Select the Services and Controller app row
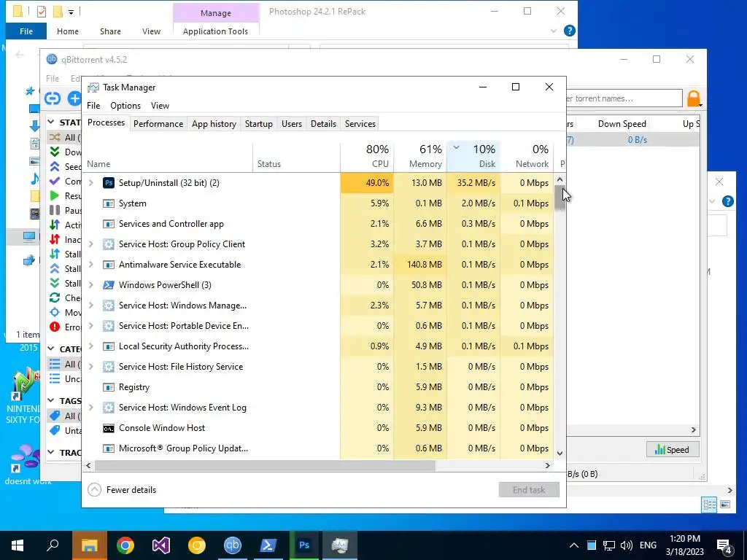 (319, 224)
